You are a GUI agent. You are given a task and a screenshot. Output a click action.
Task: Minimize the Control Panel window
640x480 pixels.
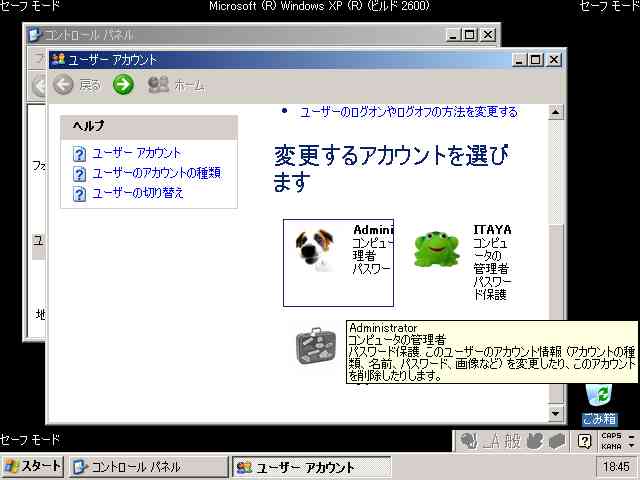(453, 35)
